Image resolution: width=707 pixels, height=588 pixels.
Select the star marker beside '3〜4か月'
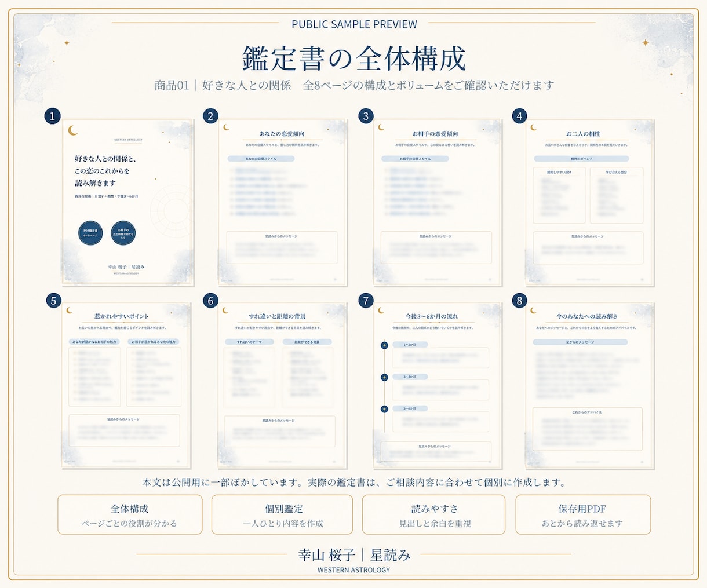[x=384, y=377]
